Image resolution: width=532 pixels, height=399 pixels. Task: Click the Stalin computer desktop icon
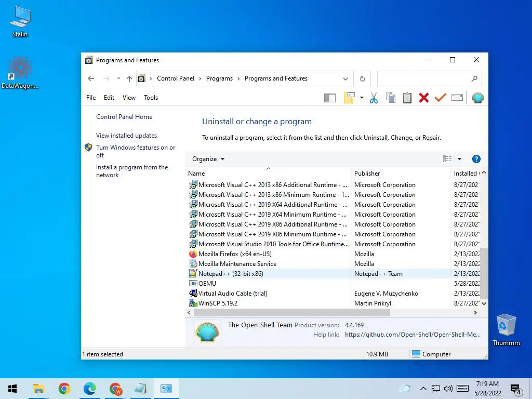20,22
